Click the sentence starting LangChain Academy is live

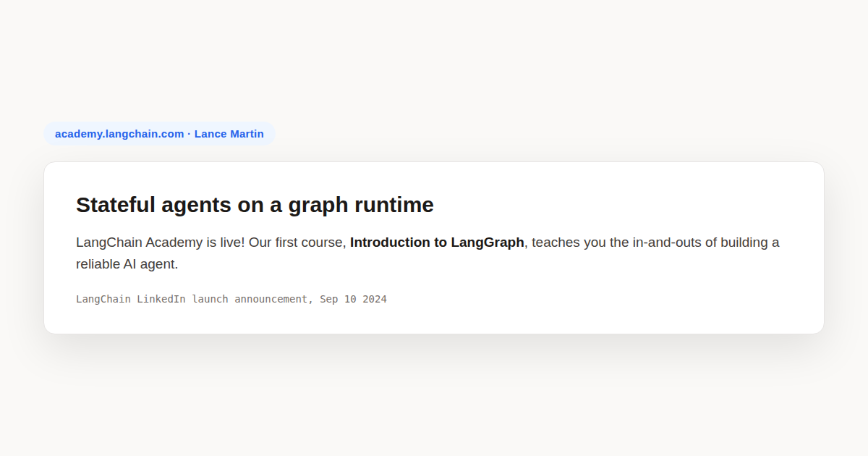(x=427, y=253)
